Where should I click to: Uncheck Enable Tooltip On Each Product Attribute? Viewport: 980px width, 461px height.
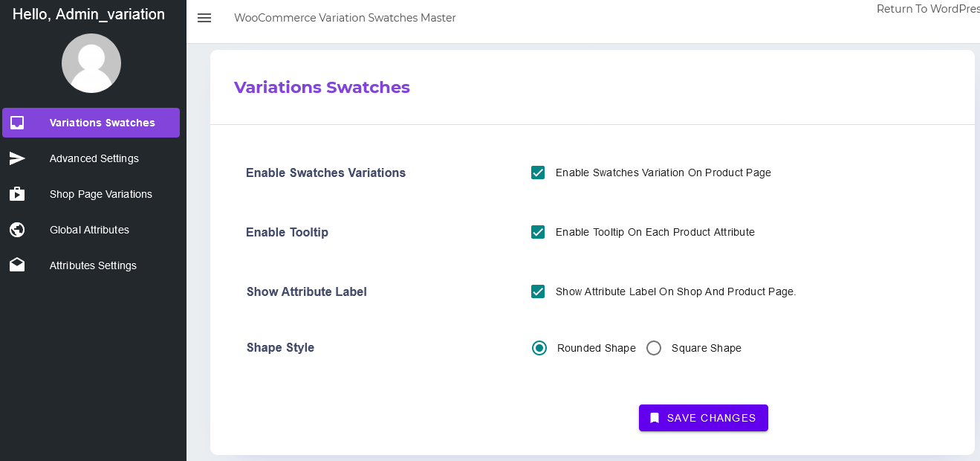538,232
